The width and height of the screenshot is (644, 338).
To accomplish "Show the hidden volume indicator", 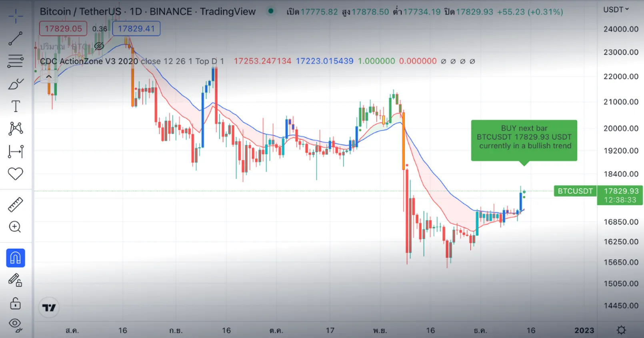I will point(99,46).
